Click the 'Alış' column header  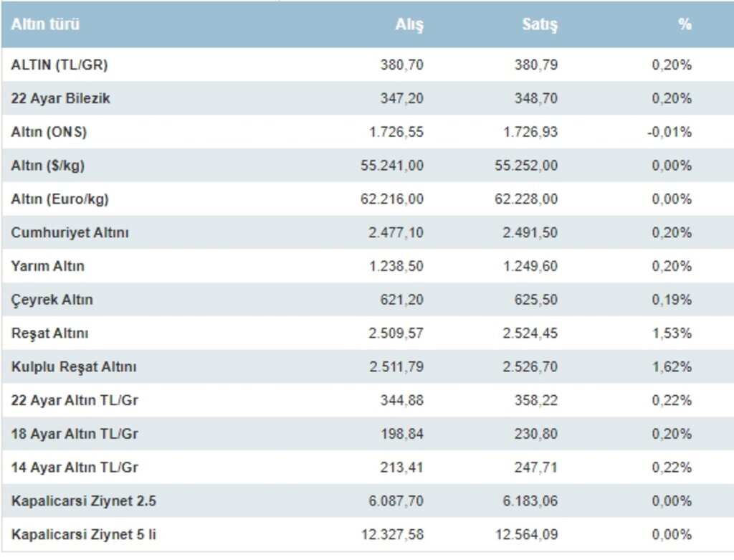[409, 24]
